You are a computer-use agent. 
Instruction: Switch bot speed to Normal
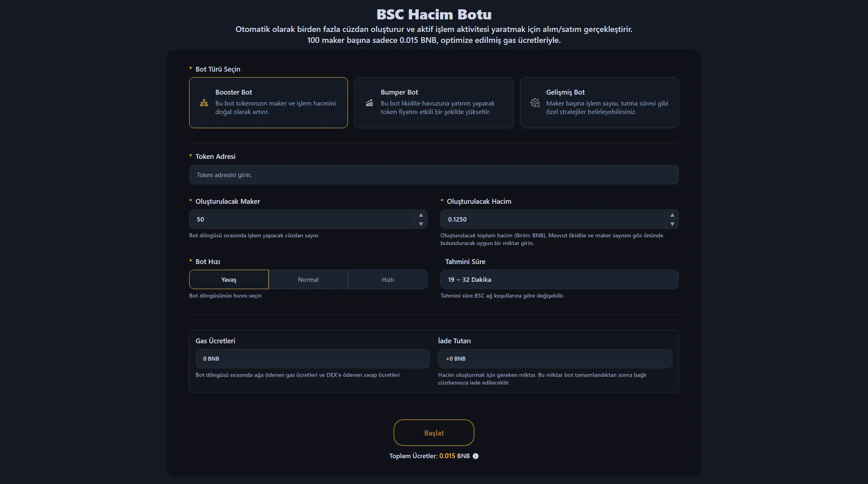(x=308, y=279)
